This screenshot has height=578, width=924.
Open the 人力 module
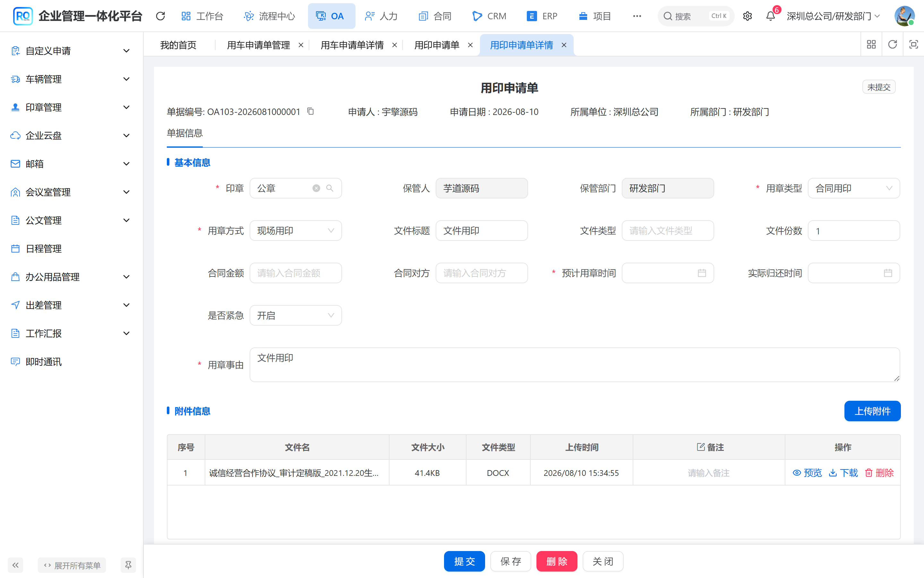pyautogui.click(x=381, y=16)
